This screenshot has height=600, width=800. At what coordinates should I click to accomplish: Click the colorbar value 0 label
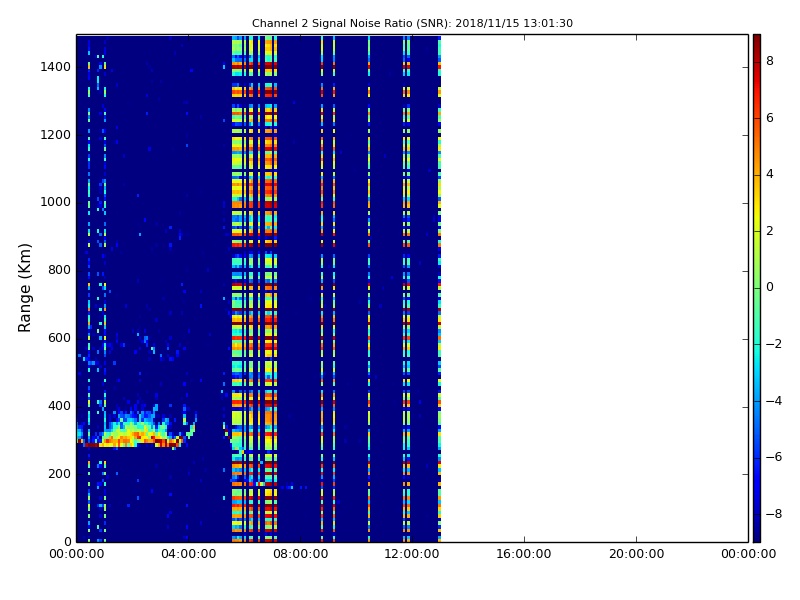(x=770, y=287)
